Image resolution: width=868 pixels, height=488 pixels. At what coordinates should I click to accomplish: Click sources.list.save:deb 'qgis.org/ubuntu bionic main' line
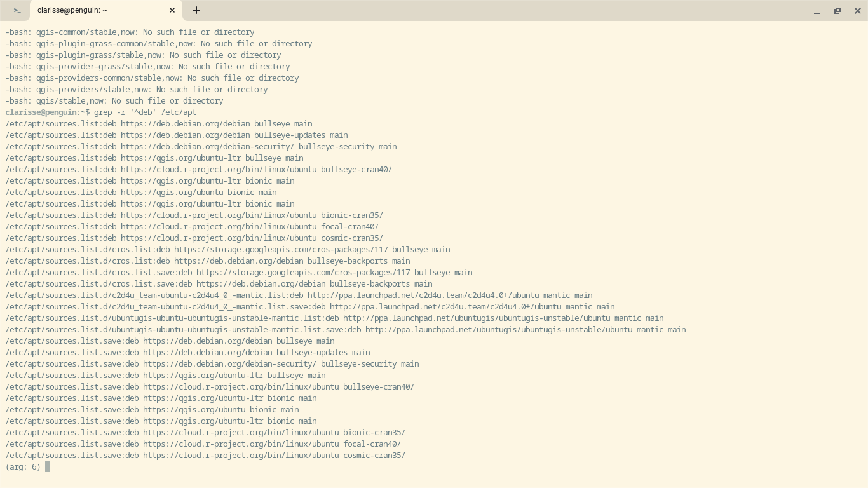pyautogui.click(x=152, y=410)
